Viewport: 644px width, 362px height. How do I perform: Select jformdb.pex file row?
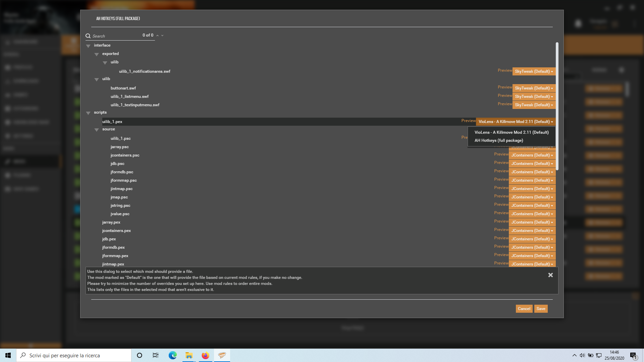tap(113, 247)
